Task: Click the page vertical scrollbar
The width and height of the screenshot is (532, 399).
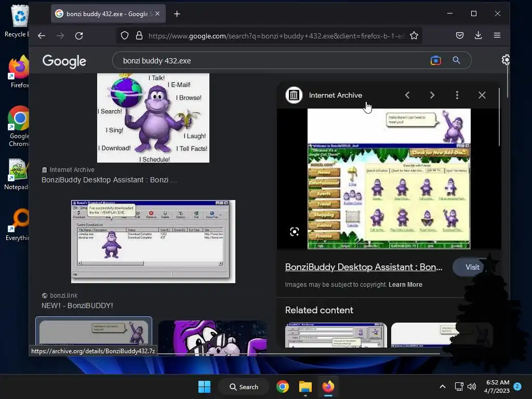Action: [508, 81]
